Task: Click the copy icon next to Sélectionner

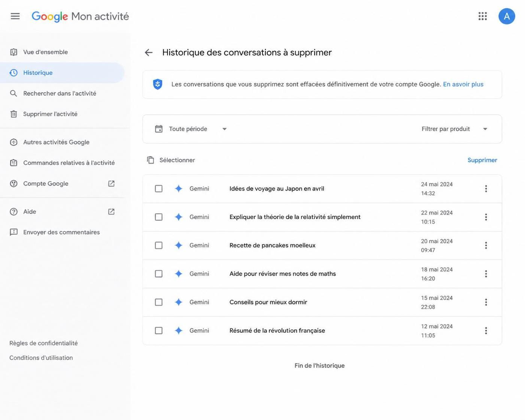Action: 151,160
